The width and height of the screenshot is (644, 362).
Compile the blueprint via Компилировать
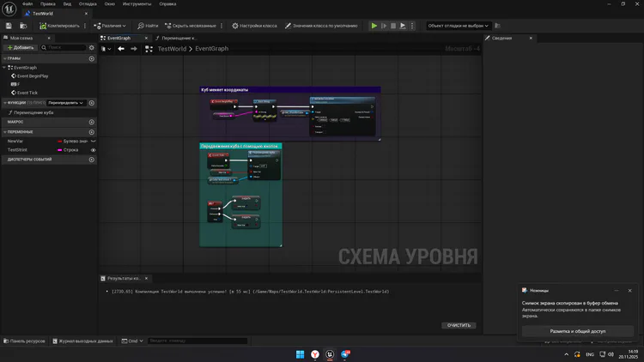coord(59,26)
